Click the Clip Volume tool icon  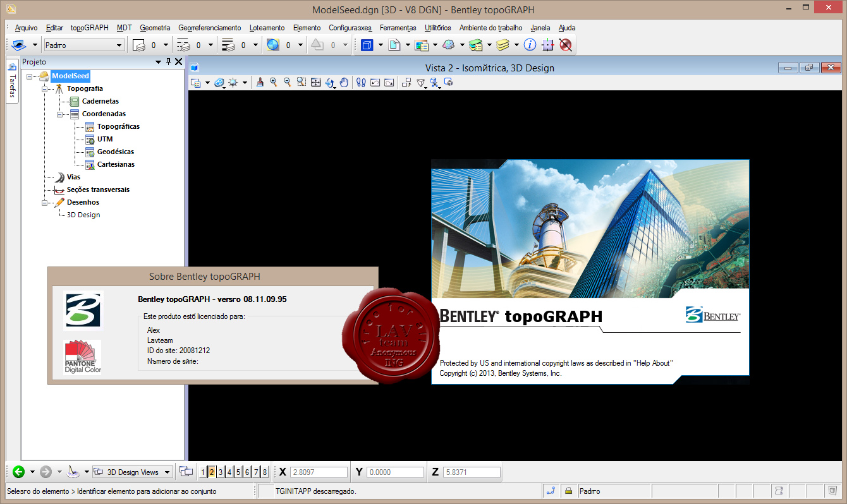tap(435, 83)
